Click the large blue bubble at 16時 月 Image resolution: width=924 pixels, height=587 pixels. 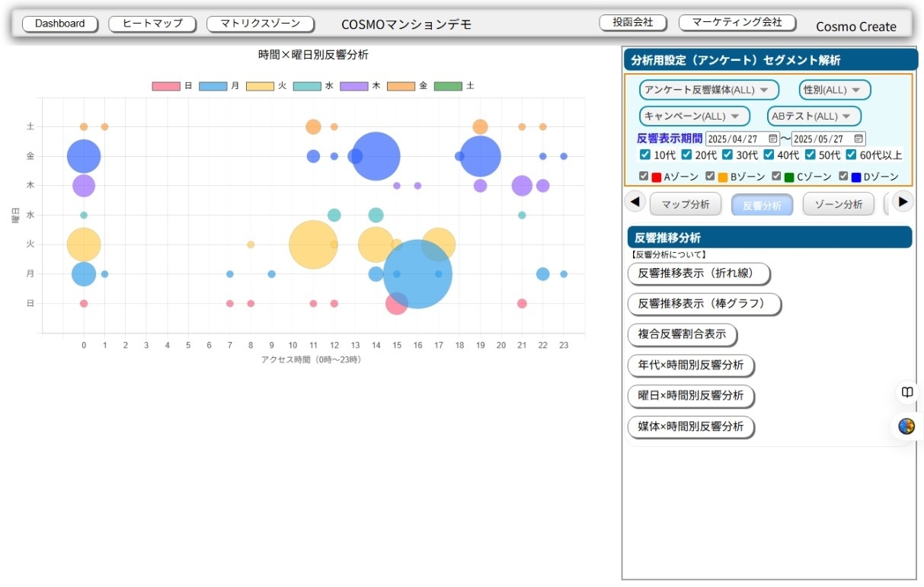tap(417, 274)
